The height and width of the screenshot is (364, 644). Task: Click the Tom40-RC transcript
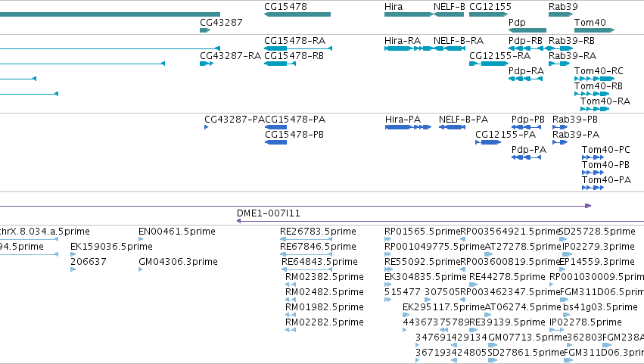click(594, 79)
